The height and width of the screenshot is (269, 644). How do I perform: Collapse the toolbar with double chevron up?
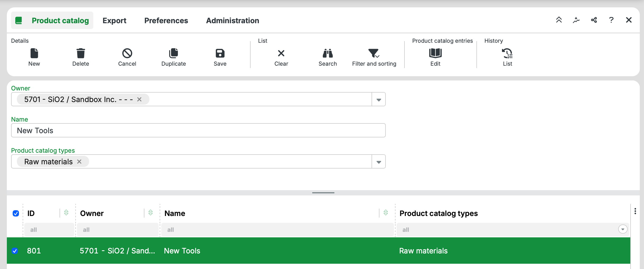pos(559,20)
